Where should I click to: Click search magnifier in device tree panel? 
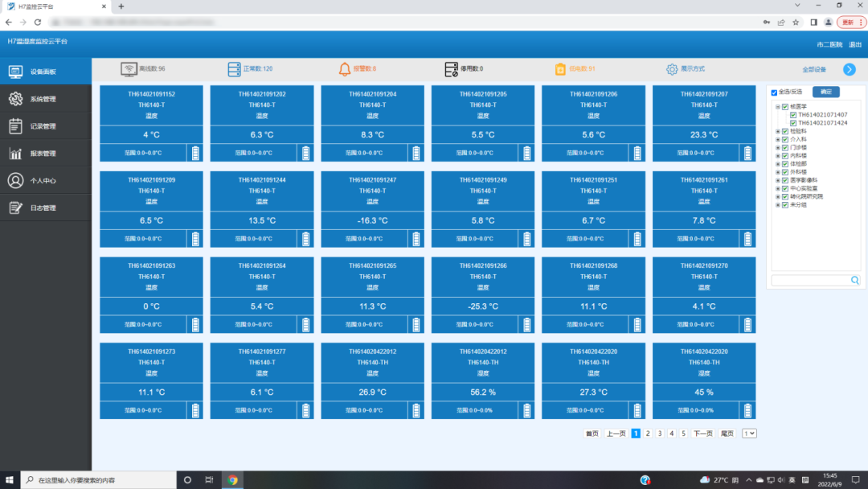[x=854, y=280]
